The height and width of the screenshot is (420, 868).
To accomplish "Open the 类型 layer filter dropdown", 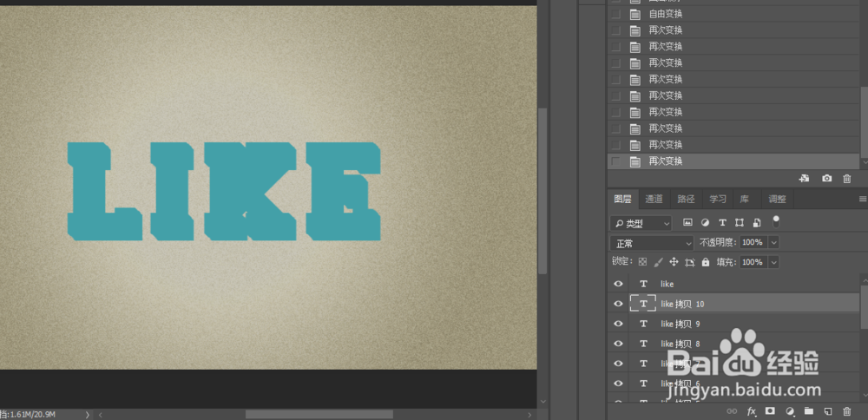I will pyautogui.click(x=641, y=223).
